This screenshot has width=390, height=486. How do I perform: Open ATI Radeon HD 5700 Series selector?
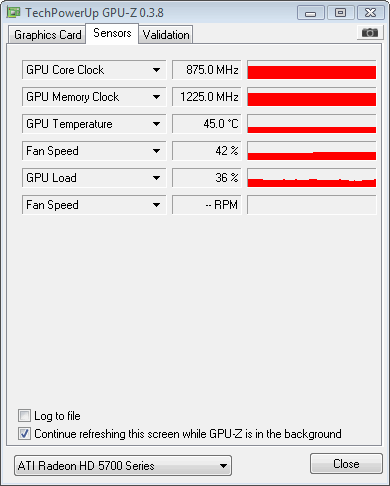coord(123,465)
